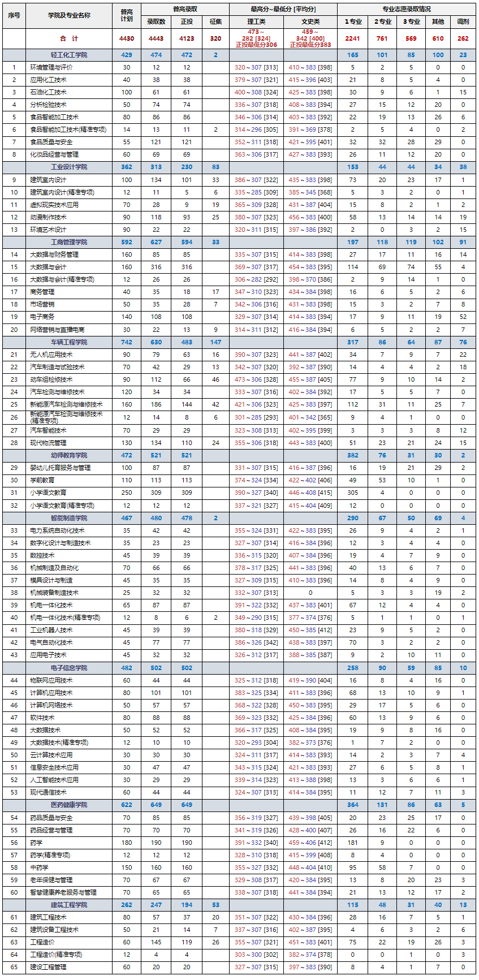Click the major name 动漫制作技术
Image resolution: width=479 pixels, height=980 pixels.
(x=48, y=217)
